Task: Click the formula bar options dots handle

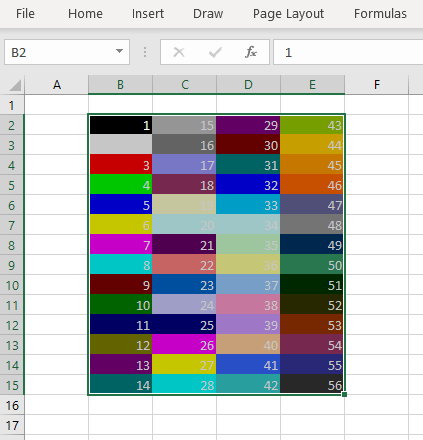Action: (145, 52)
